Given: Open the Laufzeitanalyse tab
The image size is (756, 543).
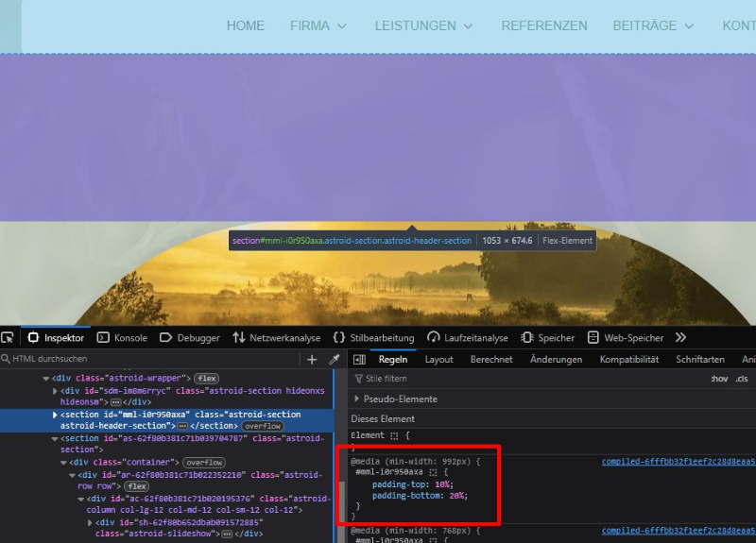Looking at the screenshot, I should pos(468,338).
